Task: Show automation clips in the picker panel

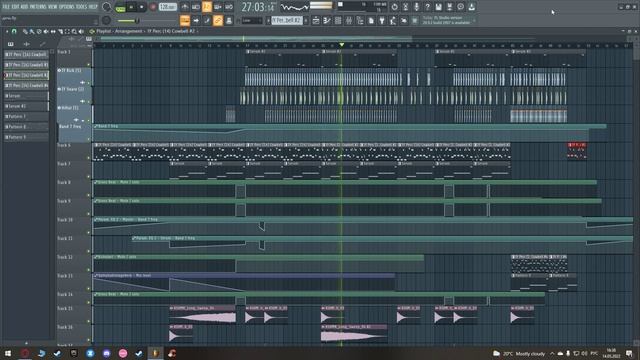Action: tap(42, 44)
